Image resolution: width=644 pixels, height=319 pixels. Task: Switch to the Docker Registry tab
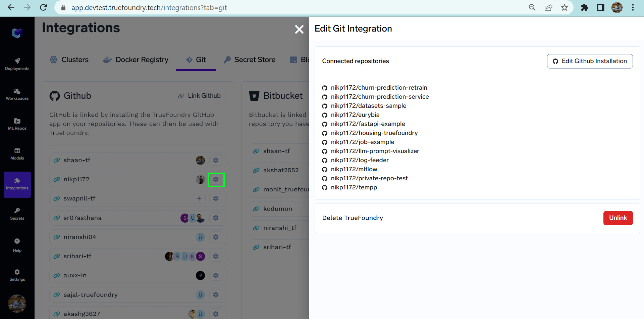point(136,60)
